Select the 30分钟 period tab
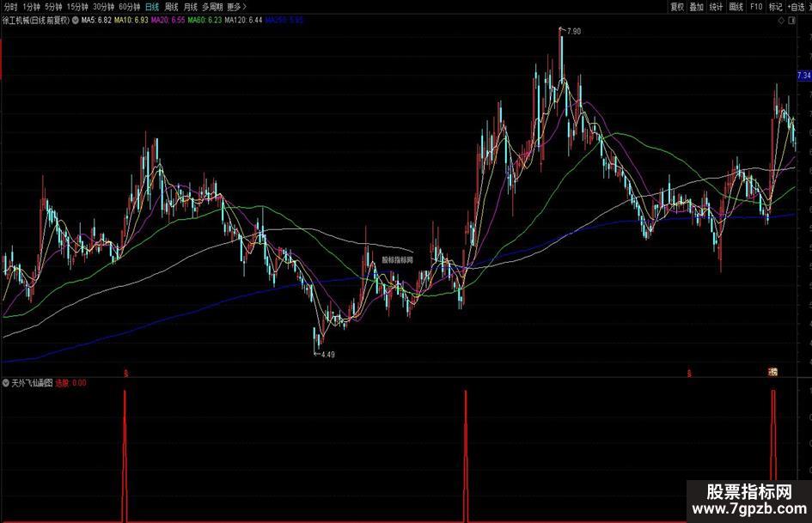The height and width of the screenshot is (523, 812). point(103,7)
